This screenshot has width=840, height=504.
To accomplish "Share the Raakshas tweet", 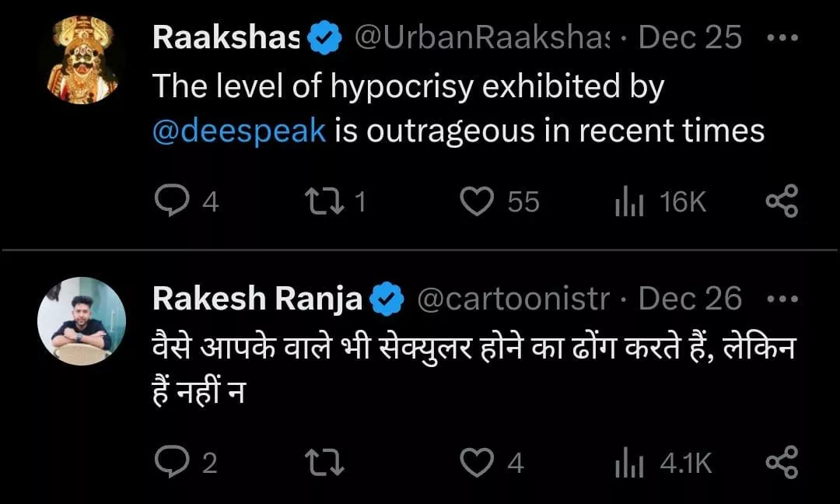I will [x=782, y=201].
